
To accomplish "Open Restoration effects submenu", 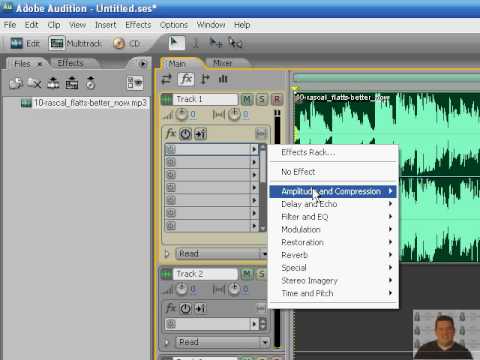I will point(333,242).
